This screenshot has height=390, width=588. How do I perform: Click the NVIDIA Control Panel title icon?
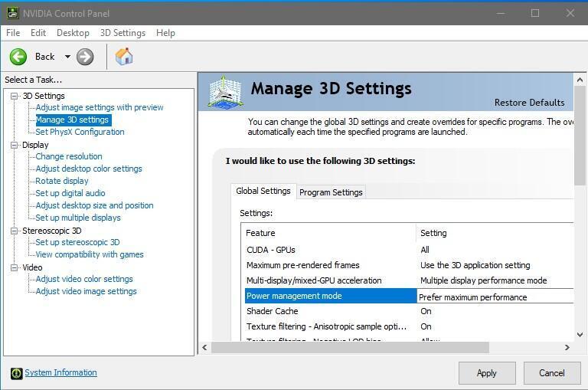point(12,13)
